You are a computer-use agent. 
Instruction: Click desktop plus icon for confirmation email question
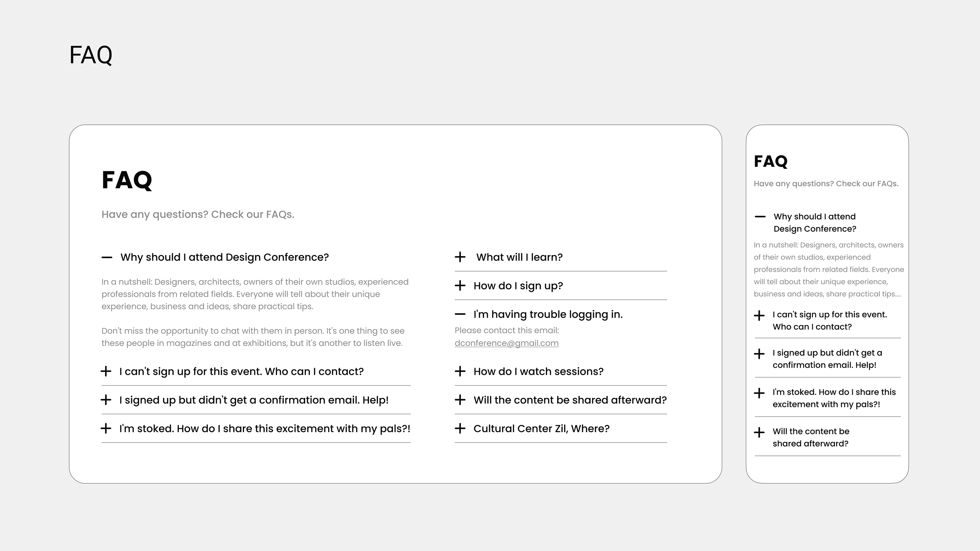(106, 400)
